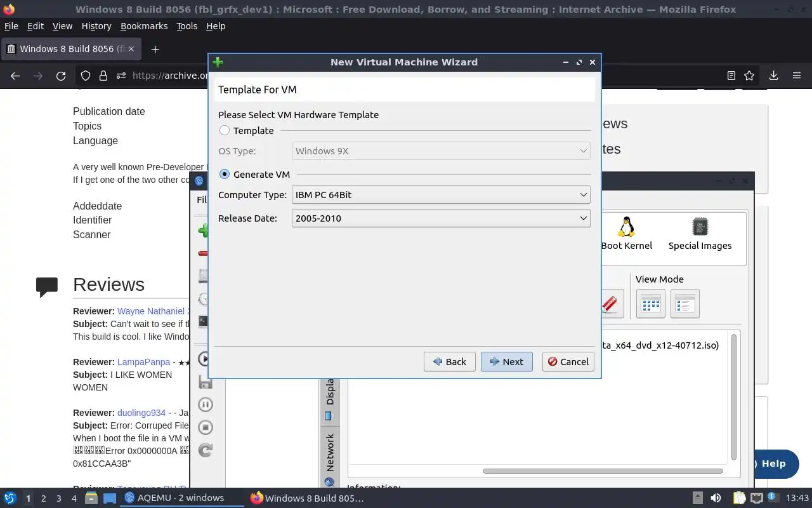Click the AQEMU stop VM icon
The height and width of the screenshot is (508, 812).
click(205, 427)
